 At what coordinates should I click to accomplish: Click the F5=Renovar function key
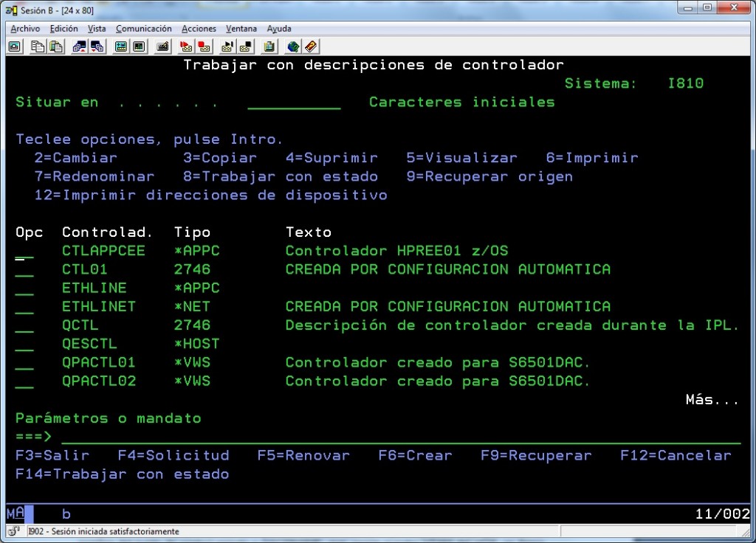point(303,455)
